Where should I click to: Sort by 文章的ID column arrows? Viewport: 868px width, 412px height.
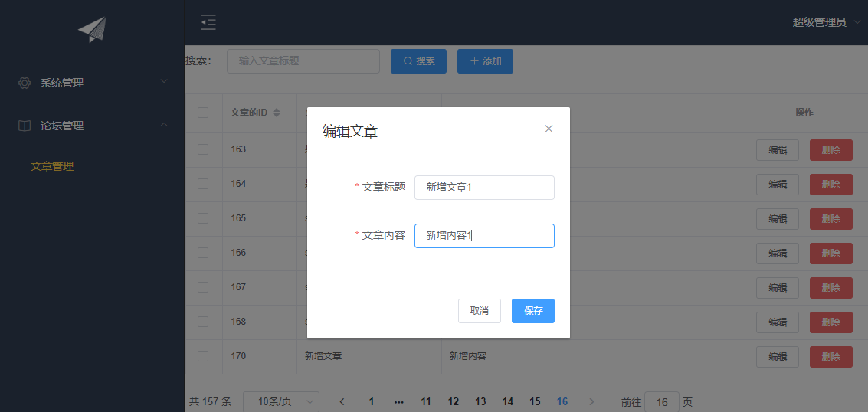click(277, 113)
